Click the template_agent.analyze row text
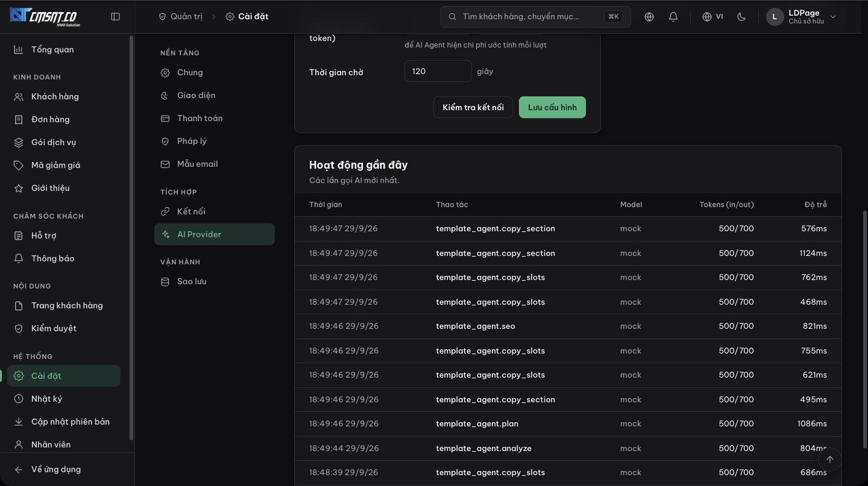This screenshot has height=486, width=868. click(x=483, y=448)
